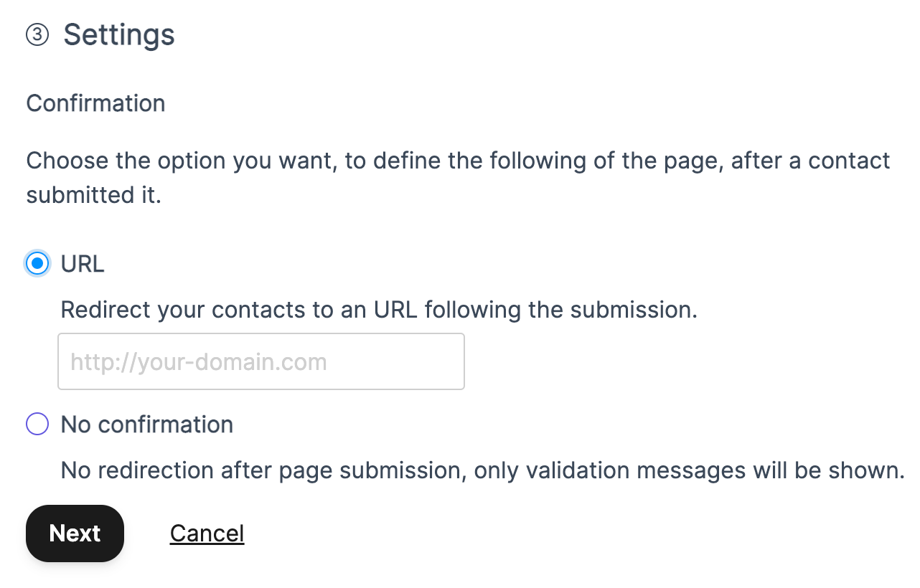
Task: Enable redirect by choosing URL option
Action: [x=37, y=263]
